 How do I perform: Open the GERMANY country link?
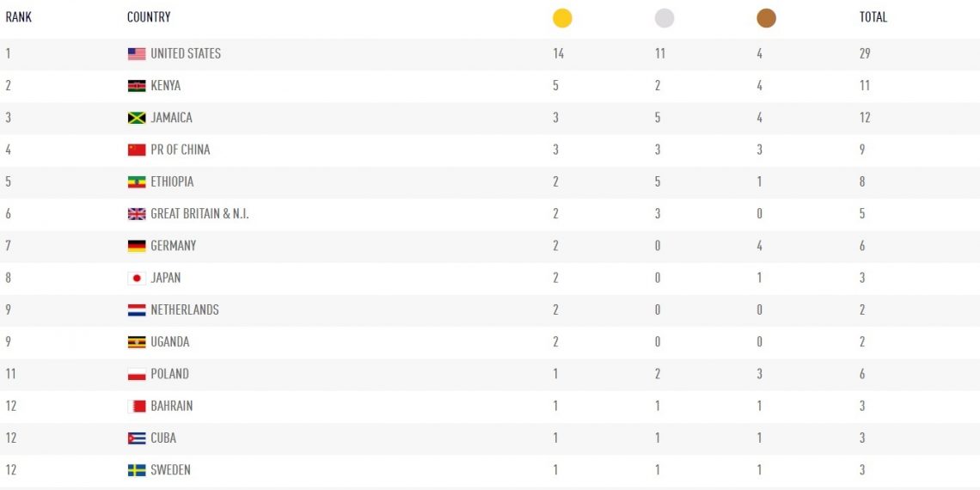tap(174, 246)
